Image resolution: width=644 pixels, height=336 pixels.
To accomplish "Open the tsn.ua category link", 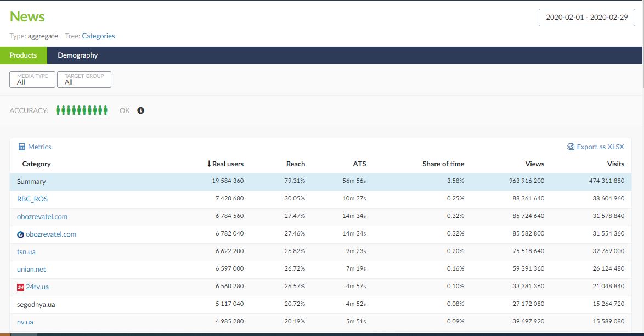I will [26, 252].
